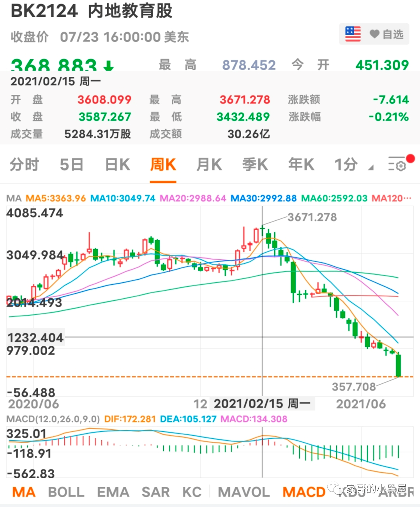
Task: Click the 2021/02/15 周一 crosshair date label
Action: (262, 403)
